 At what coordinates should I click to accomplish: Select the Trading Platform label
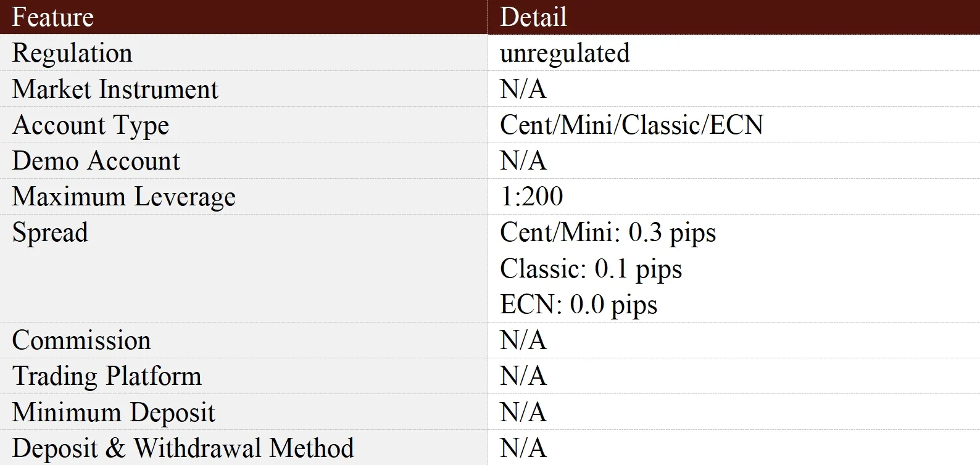point(107,376)
